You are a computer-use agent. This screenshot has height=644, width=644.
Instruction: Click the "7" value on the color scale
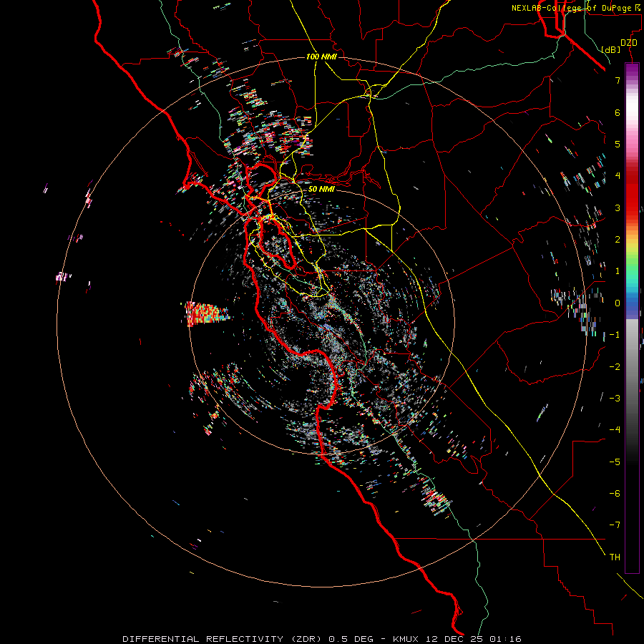[x=618, y=80]
